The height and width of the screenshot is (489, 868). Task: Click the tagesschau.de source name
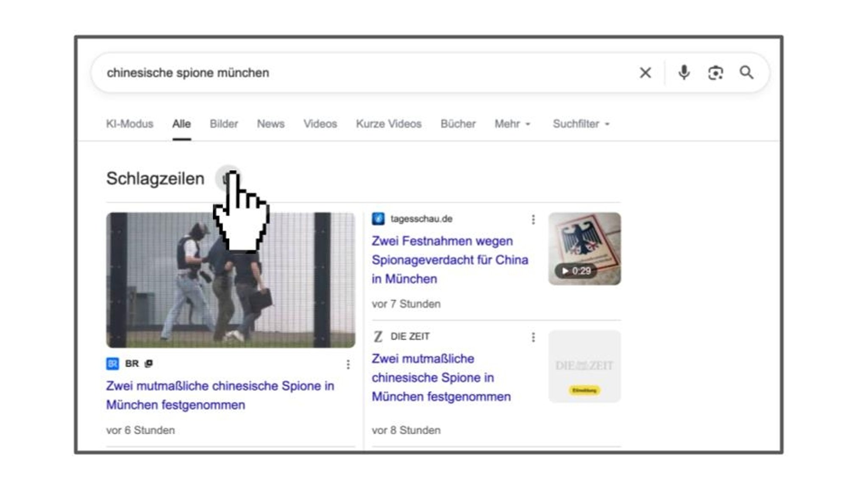click(x=421, y=219)
